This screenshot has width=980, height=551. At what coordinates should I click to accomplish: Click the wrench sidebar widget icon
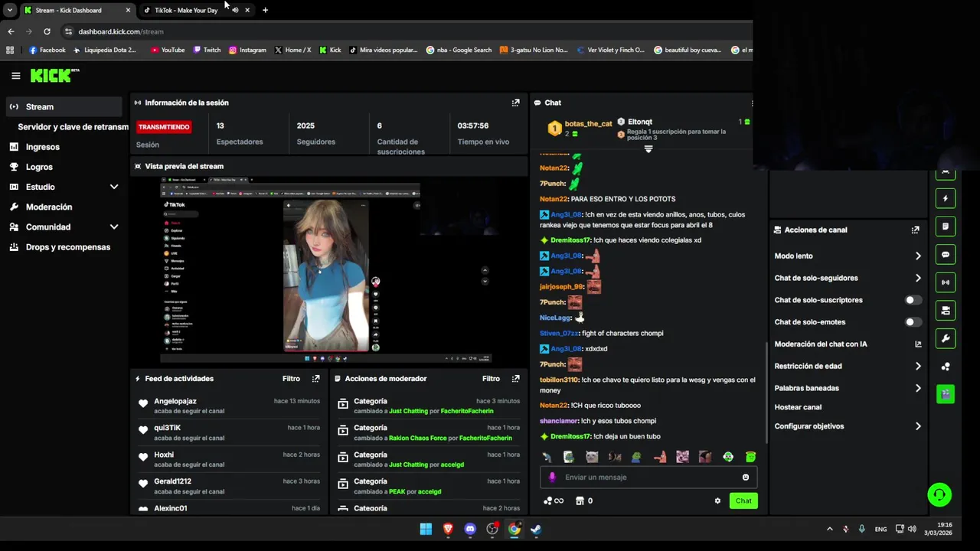click(946, 338)
